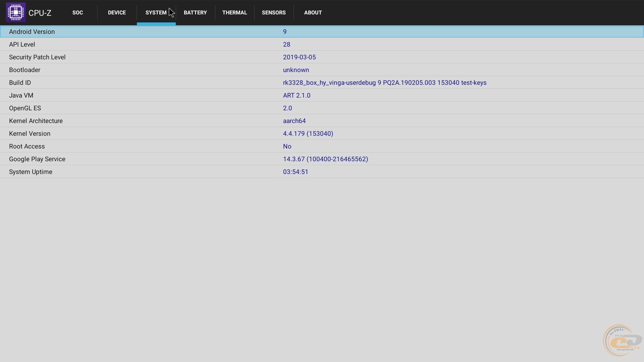Click the System Uptime value
Image resolution: width=644 pixels, height=362 pixels.
296,172
